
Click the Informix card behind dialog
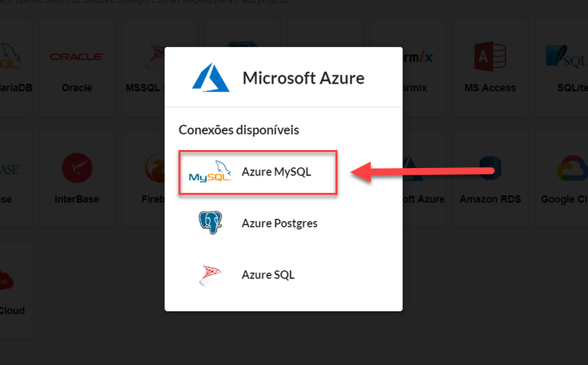pyautogui.click(x=424, y=68)
